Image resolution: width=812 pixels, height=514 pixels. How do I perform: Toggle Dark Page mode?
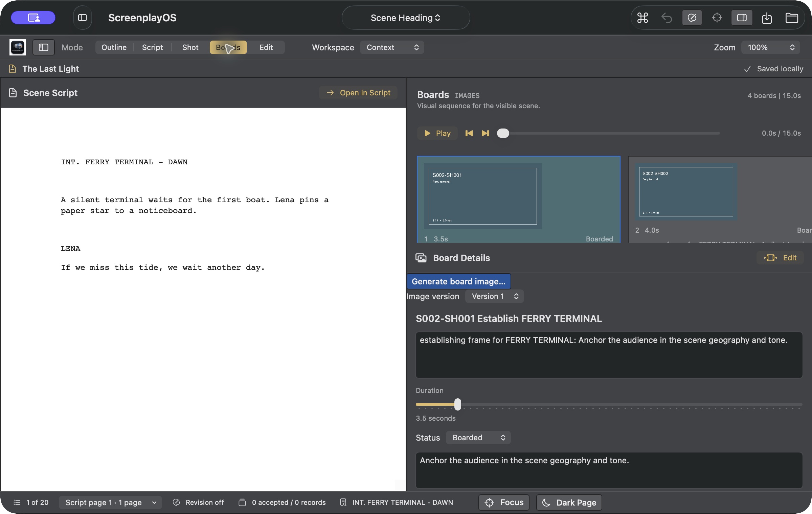(x=569, y=503)
